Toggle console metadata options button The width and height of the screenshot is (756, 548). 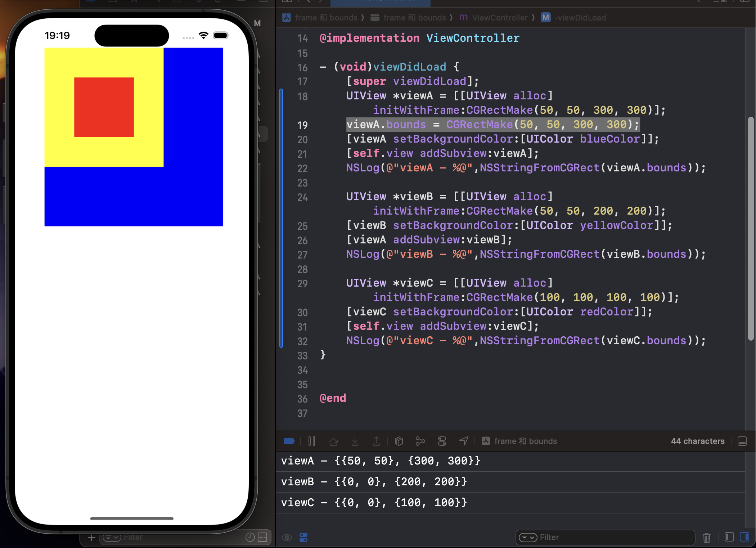(303, 538)
